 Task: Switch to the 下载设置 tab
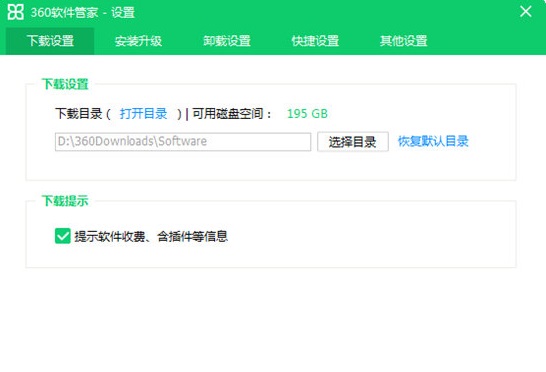pos(50,41)
